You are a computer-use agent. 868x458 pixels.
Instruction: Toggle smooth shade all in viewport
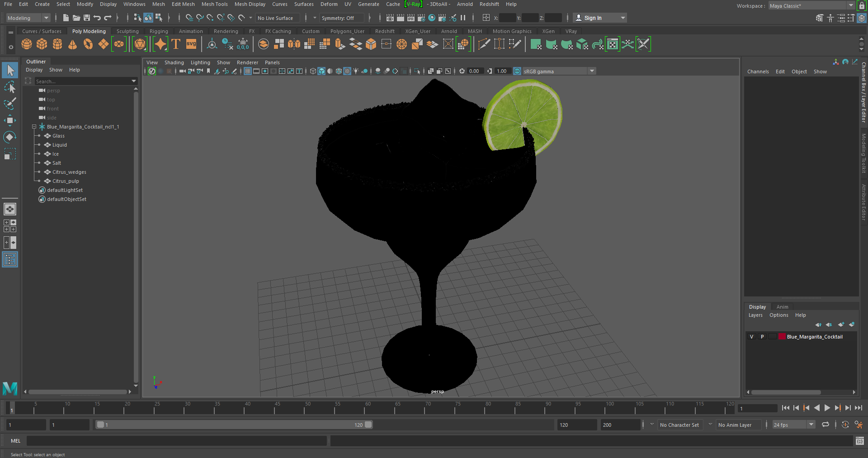(x=321, y=71)
